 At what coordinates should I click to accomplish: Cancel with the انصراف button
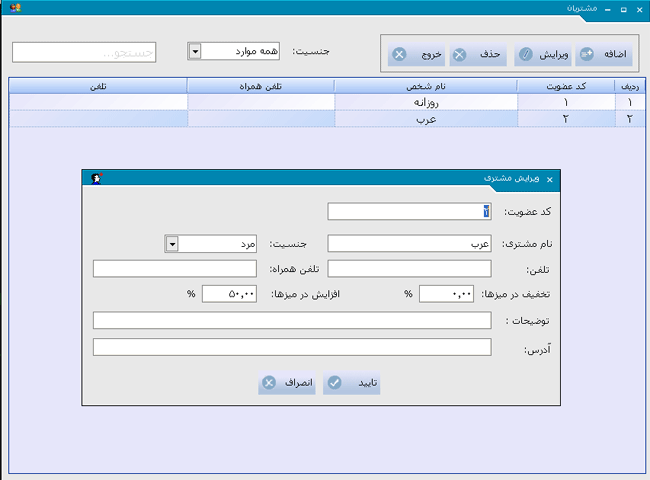pos(287,383)
